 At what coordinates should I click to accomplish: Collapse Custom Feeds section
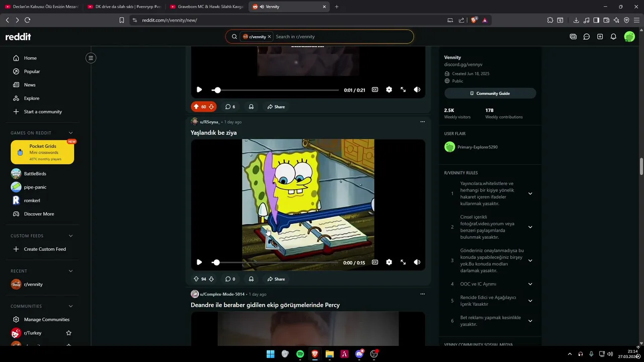70,236
